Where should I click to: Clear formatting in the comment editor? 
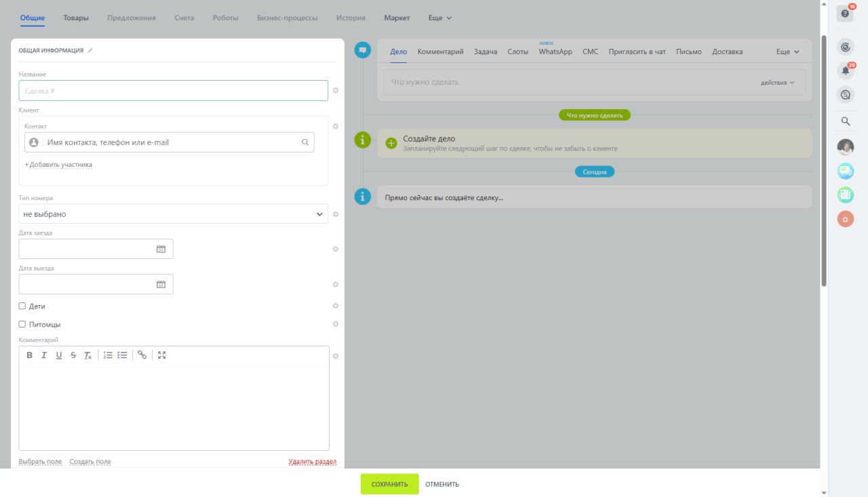point(87,355)
